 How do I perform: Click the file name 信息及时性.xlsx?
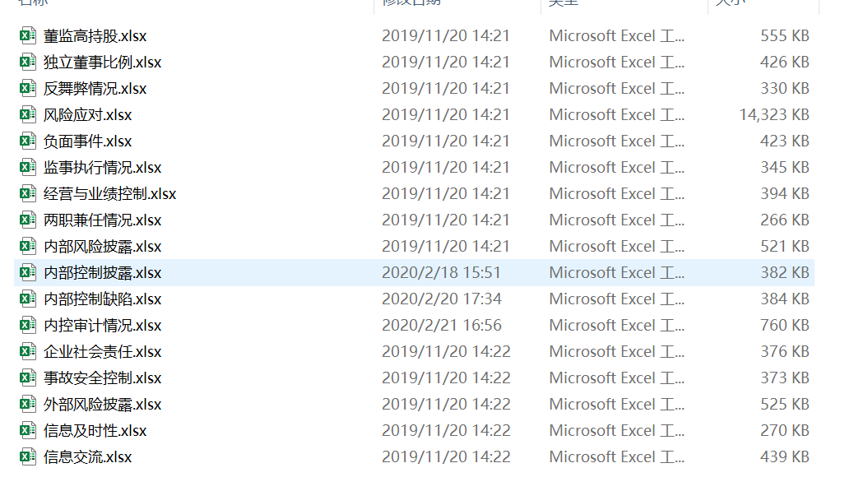[95, 430]
